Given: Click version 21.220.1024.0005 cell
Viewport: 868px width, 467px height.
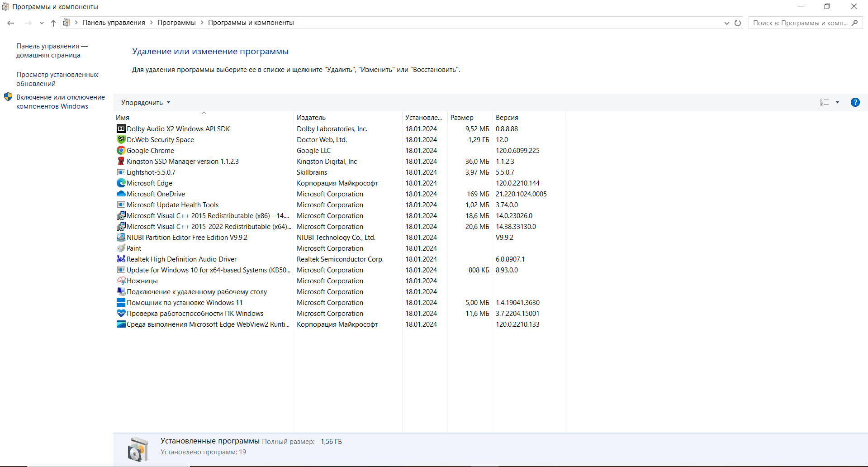Looking at the screenshot, I should tap(521, 194).
